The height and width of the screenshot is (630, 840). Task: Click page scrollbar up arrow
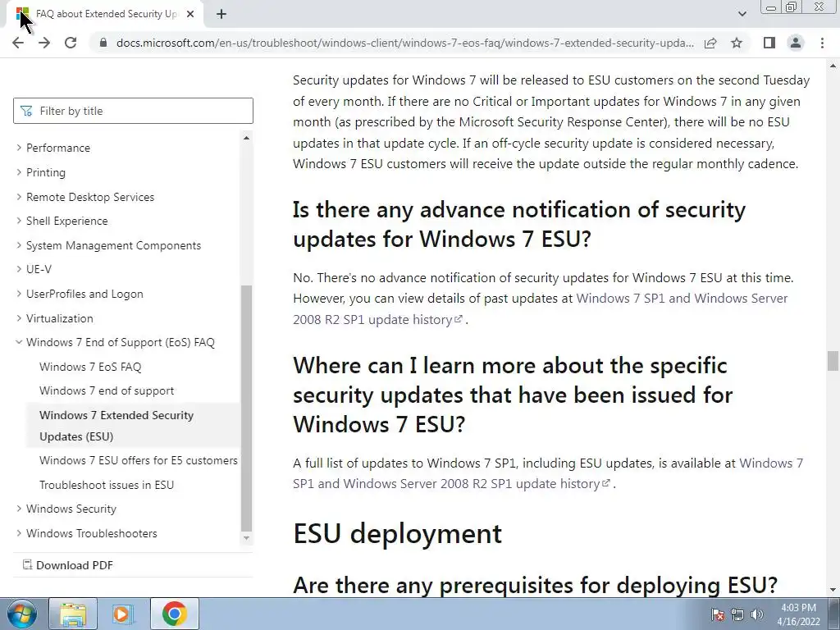click(x=833, y=66)
